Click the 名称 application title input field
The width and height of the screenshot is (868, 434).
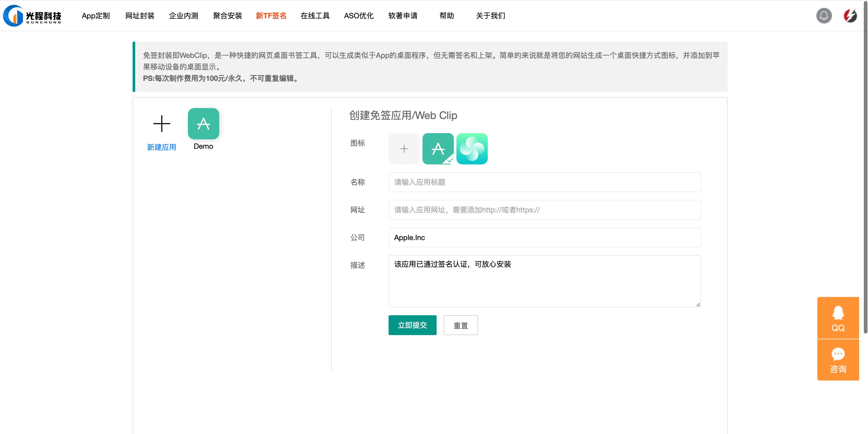[544, 182]
